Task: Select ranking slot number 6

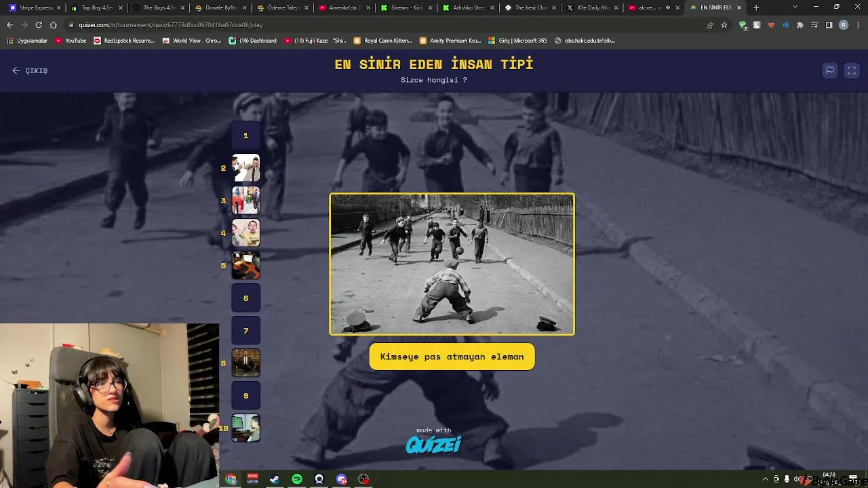Action: pyautogui.click(x=245, y=298)
